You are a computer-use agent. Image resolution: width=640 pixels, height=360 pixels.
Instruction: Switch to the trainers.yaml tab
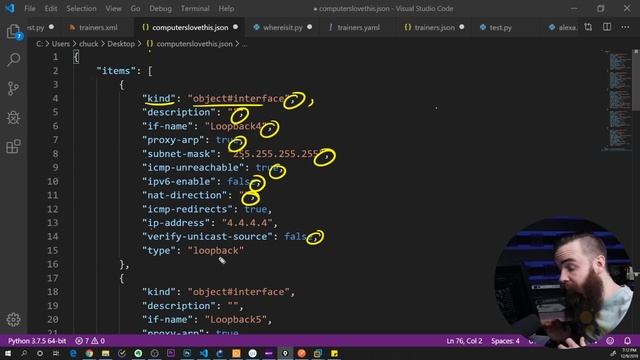(x=358, y=27)
